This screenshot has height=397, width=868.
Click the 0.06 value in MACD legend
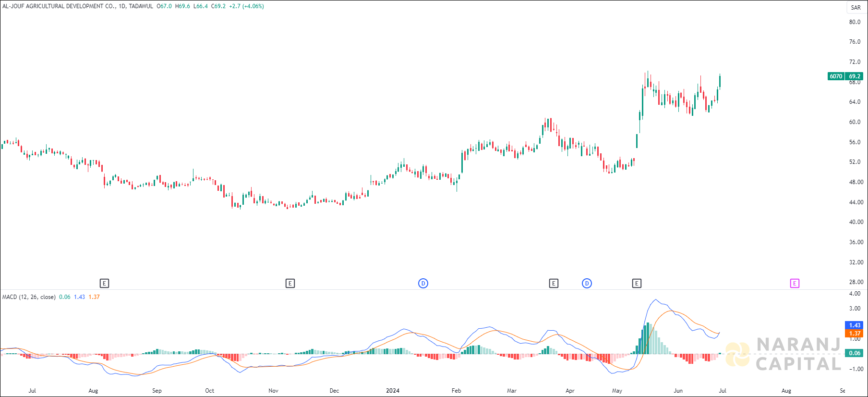(65, 297)
